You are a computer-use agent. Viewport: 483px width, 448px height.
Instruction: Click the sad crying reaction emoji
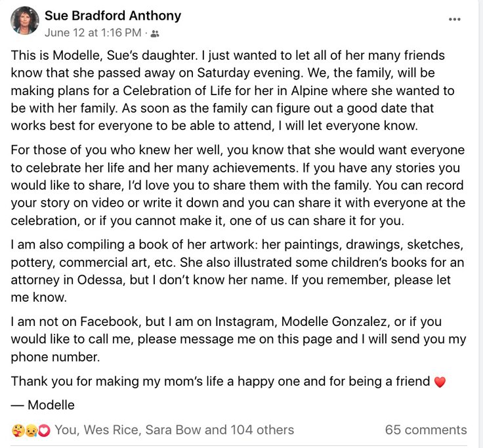click(31, 430)
